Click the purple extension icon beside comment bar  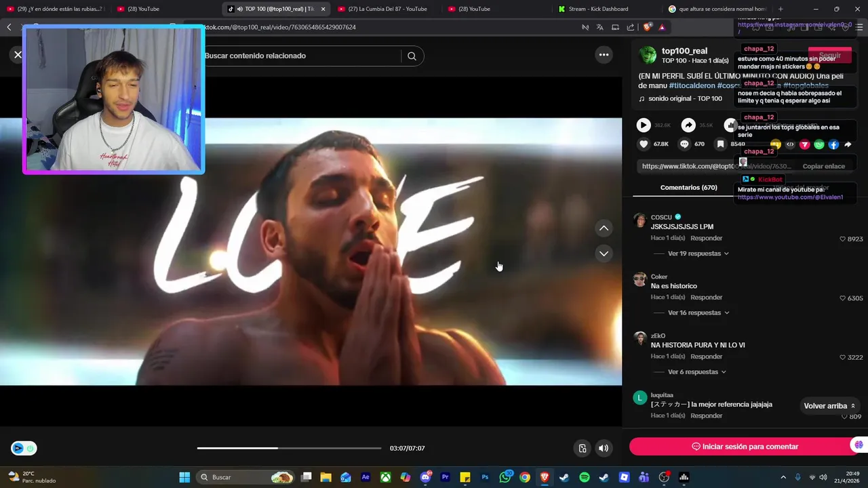coord(859,445)
